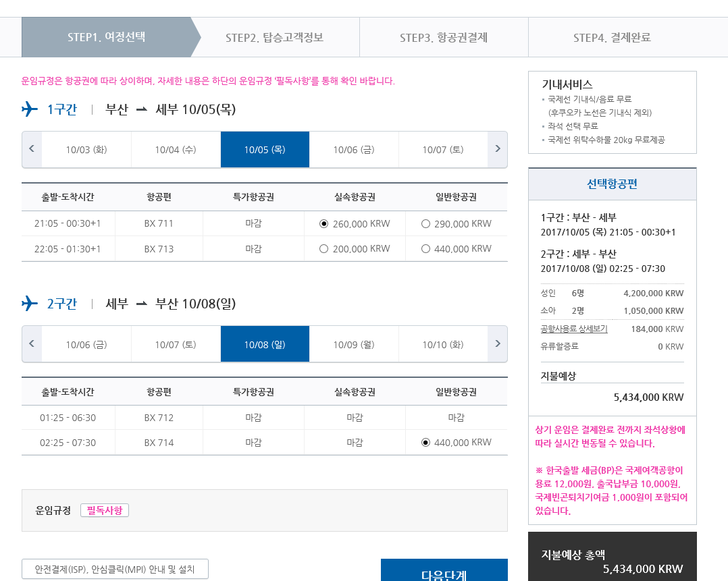Show later dates for the 1구간 date strip
This screenshot has width=728, height=581.
pos(498,149)
